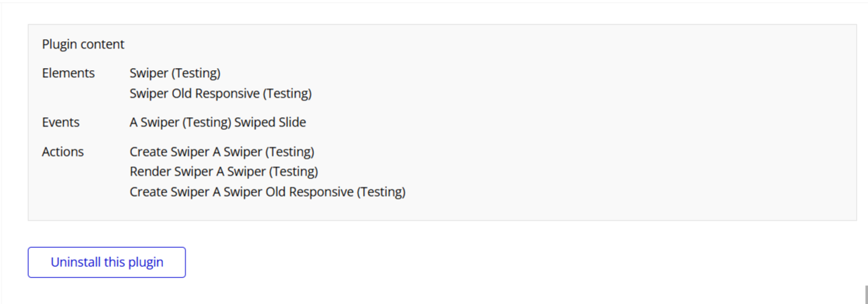The width and height of the screenshot is (868, 304).
Task: Select the Swiper (Testing) element entry
Action: coord(175,73)
